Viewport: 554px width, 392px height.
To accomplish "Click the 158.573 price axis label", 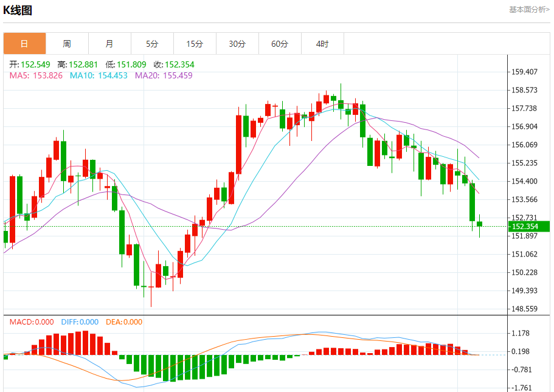I will 524,90.
